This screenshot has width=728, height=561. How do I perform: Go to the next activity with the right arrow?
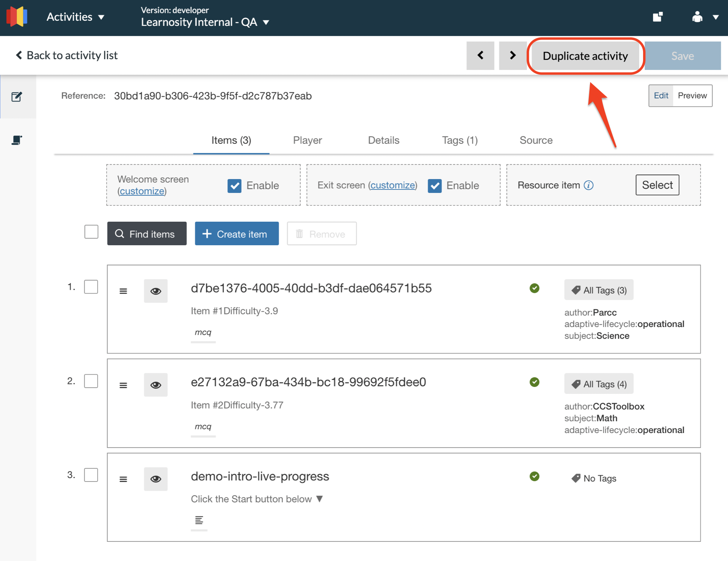click(x=513, y=56)
